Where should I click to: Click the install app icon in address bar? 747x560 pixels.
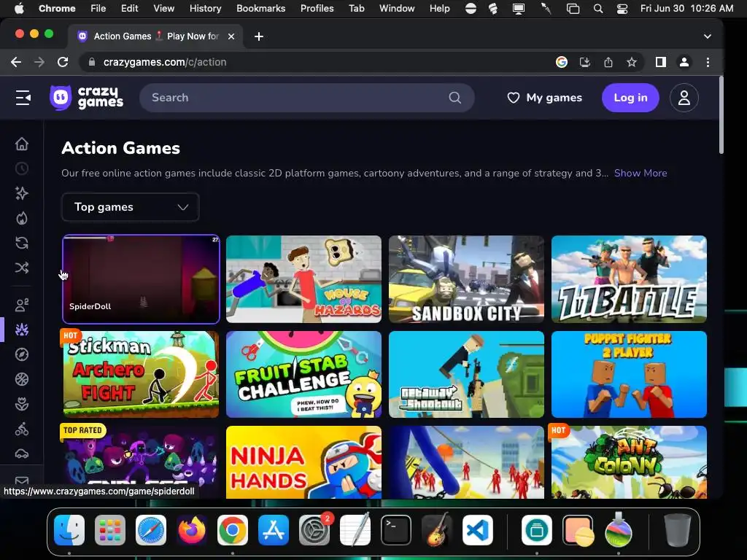585,62
